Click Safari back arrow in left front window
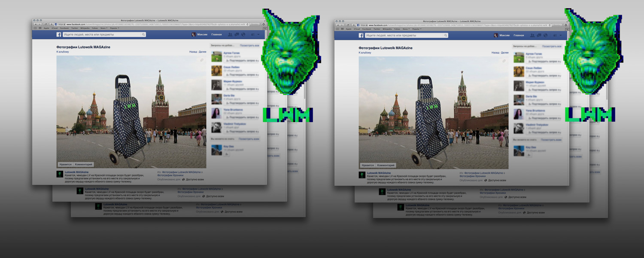This screenshot has height=258, width=644. [36, 25]
